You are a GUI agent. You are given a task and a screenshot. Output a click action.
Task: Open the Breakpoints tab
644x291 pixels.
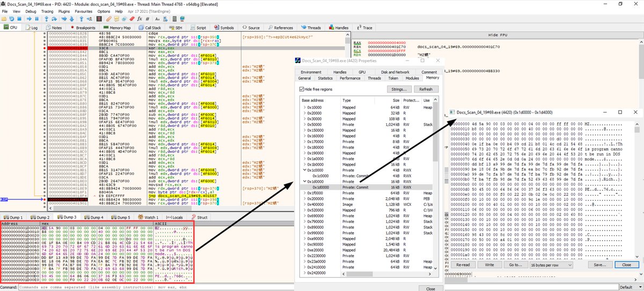82,27
